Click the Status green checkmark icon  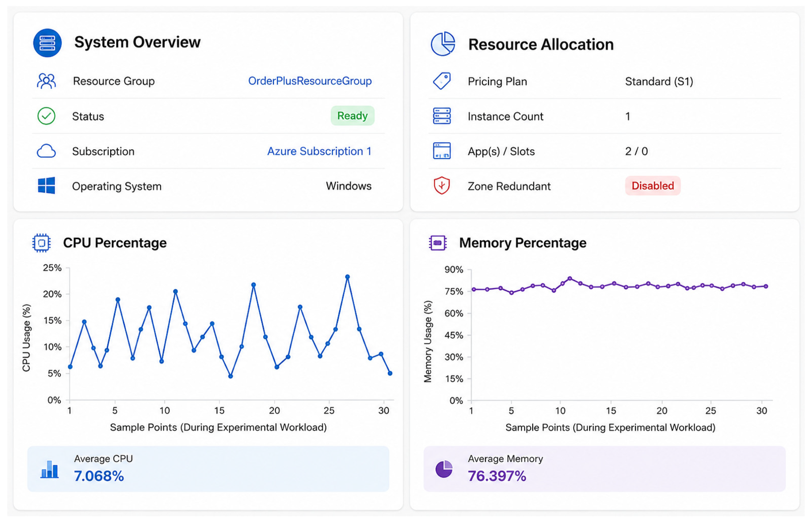point(46,116)
